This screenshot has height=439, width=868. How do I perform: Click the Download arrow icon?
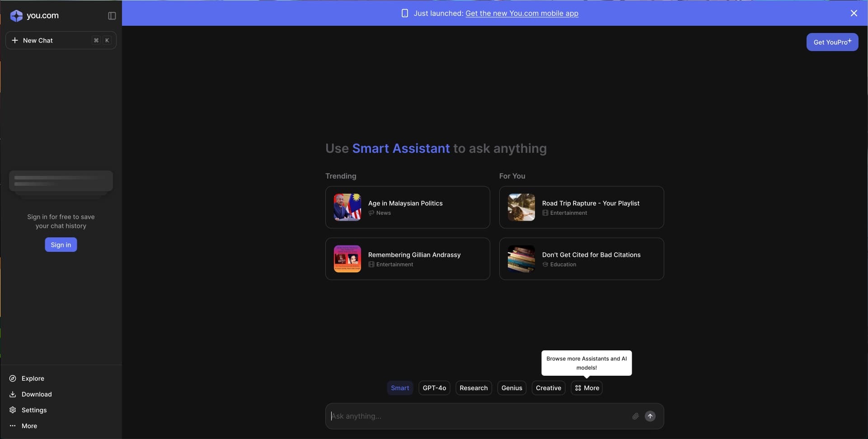click(x=13, y=394)
